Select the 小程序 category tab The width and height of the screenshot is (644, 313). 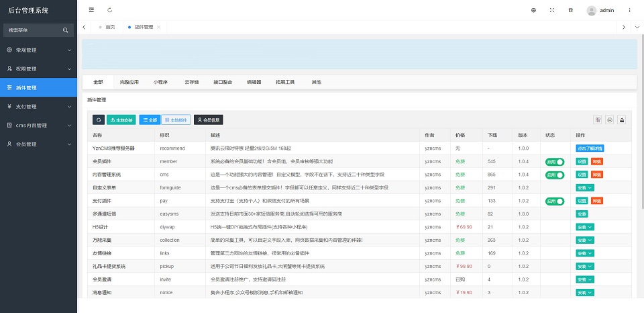(160, 82)
